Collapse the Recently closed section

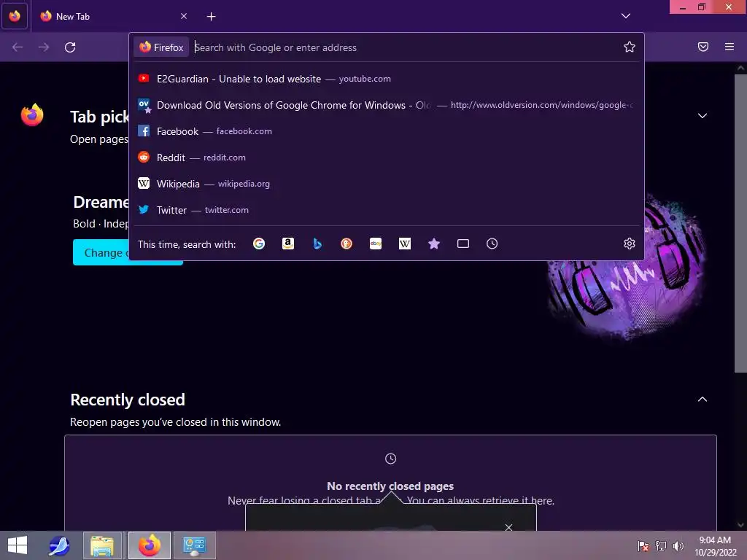tap(703, 400)
